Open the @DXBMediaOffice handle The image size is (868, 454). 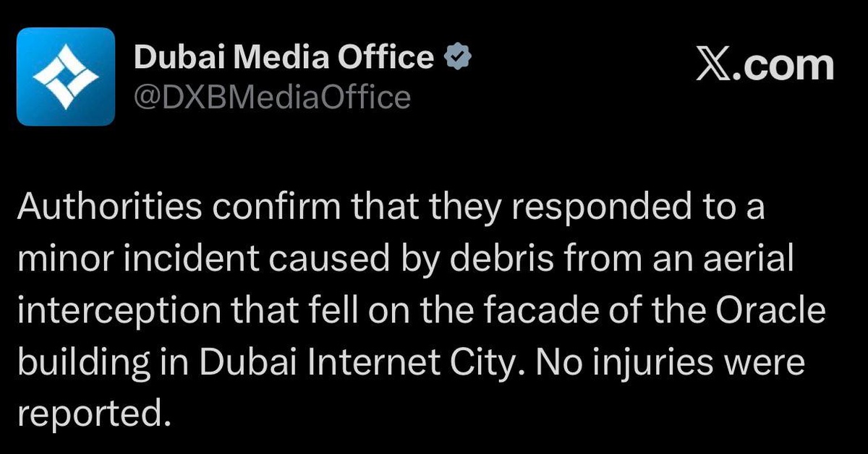(x=272, y=96)
